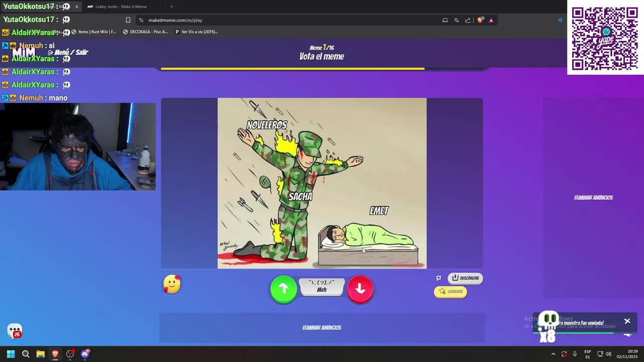Click the vote timer progress bar

(x=322, y=69)
